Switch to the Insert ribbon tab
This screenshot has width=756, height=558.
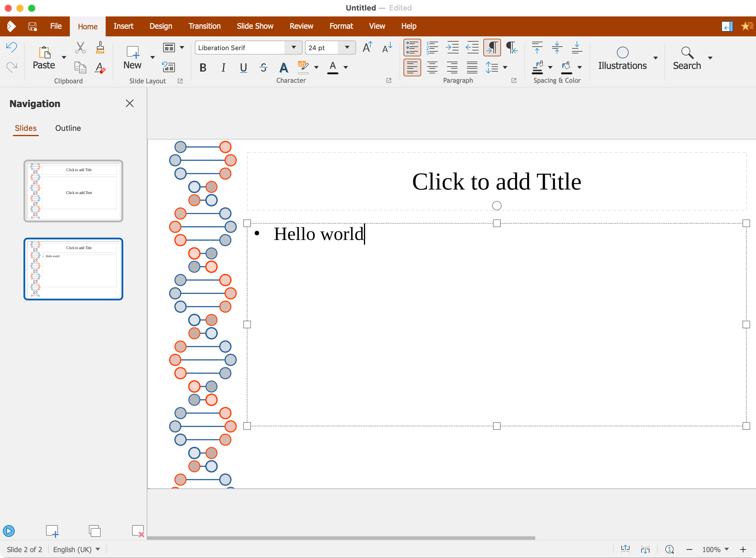(x=123, y=26)
